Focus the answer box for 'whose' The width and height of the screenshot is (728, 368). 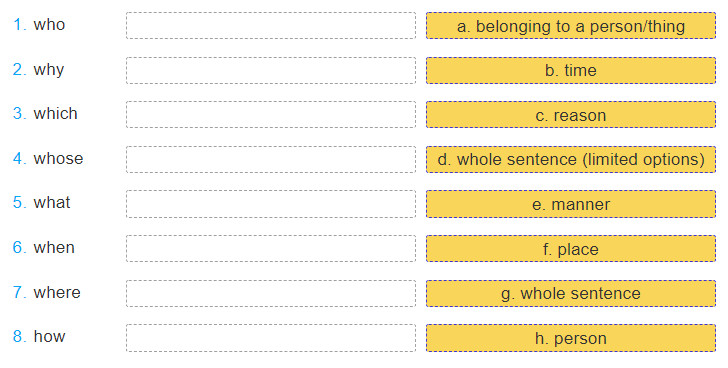[x=271, y=159]
